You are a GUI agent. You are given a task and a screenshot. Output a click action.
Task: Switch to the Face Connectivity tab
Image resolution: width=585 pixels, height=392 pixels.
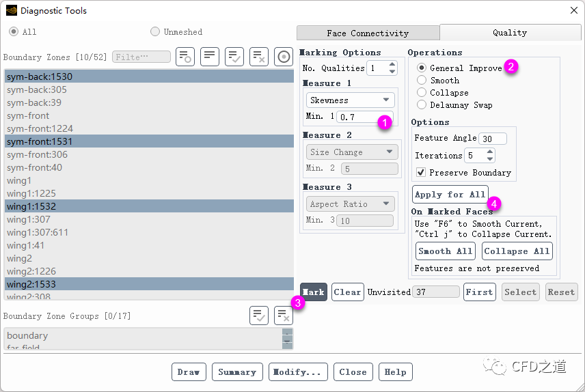pyautogui.click(x=368, y=33)
